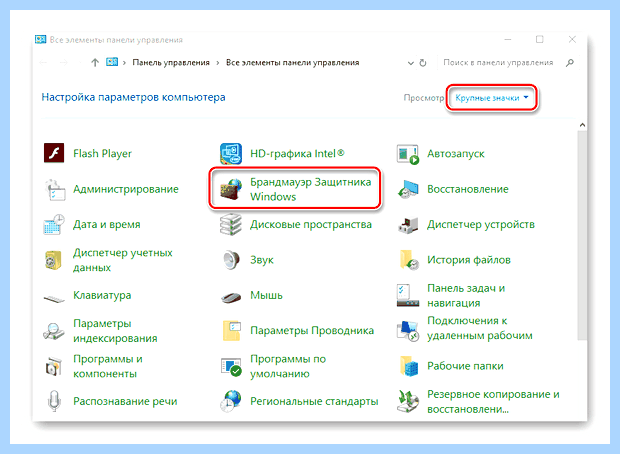This screenshot has height=454, width=620.
Task: Open the Автозапуск icon
Action: pyautogui.click(x=408, y=154)
